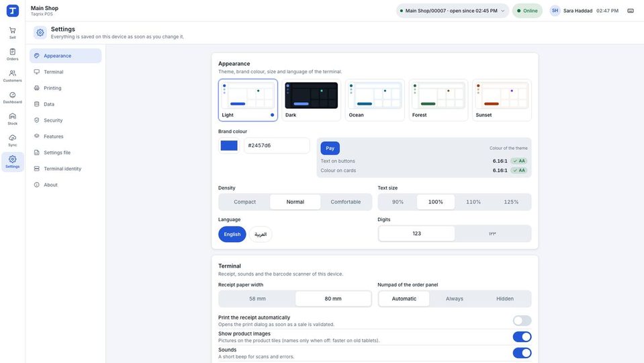This screenshot has height=363, width=644.
Task: Open the Terminal settings section
Action: 65,72
